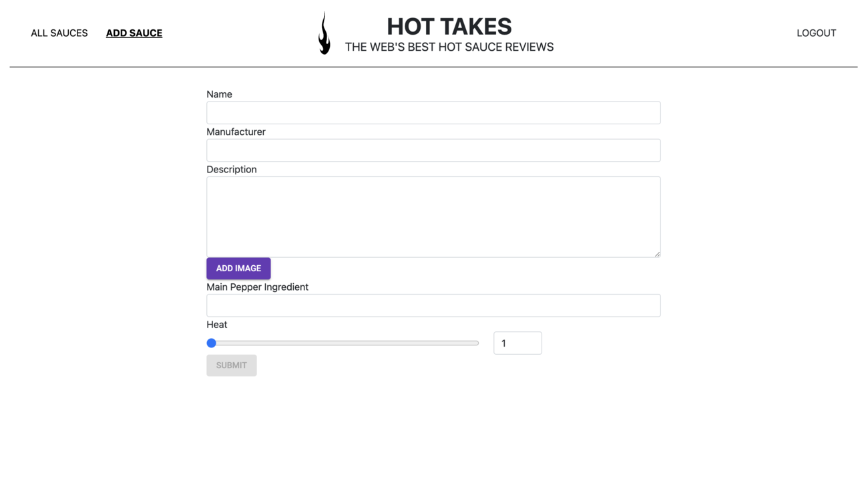Click the hot sauce reviews tagline
868x477 pixels.
click(x=449, y=47)
